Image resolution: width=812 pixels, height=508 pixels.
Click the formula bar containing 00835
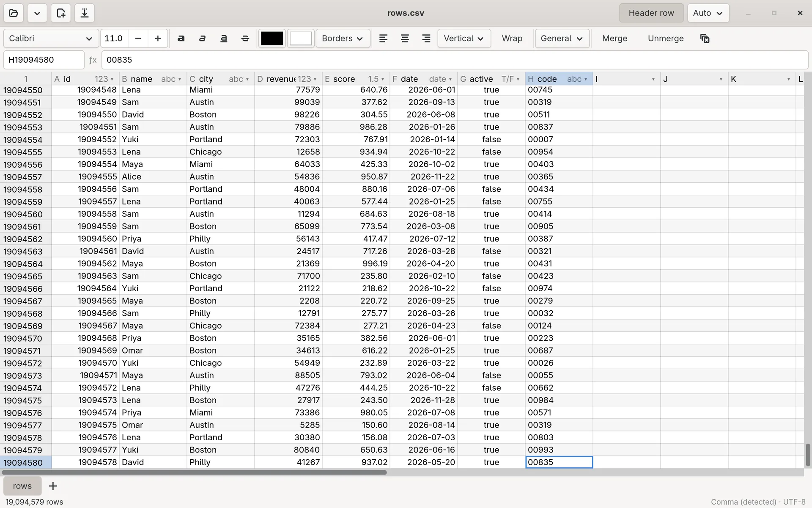(x=455, y=60)
